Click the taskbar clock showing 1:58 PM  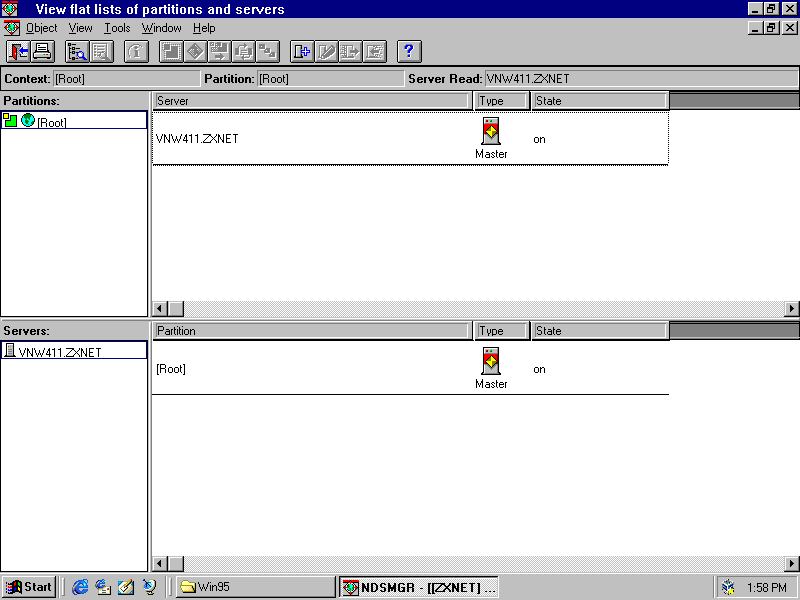coord(767,588)
